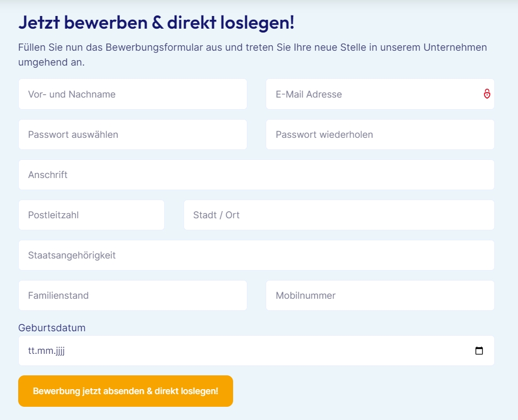Focus the Postleitzahl input box

[x=91, y=215]
